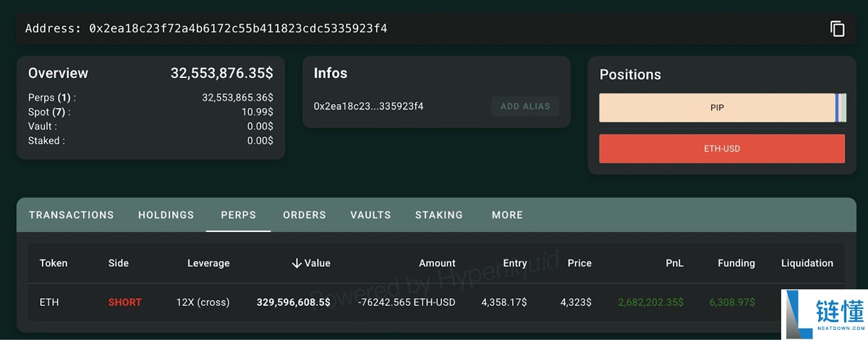Viewport: 868px width, 340px height.
Task: Click the ADD ALIAS button
Action: (525, 106)
